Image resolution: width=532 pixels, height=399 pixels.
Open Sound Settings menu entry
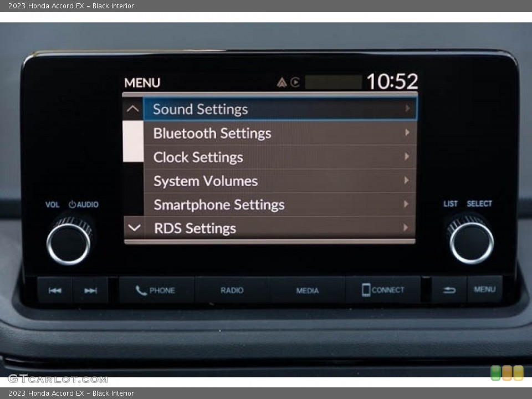280,109
